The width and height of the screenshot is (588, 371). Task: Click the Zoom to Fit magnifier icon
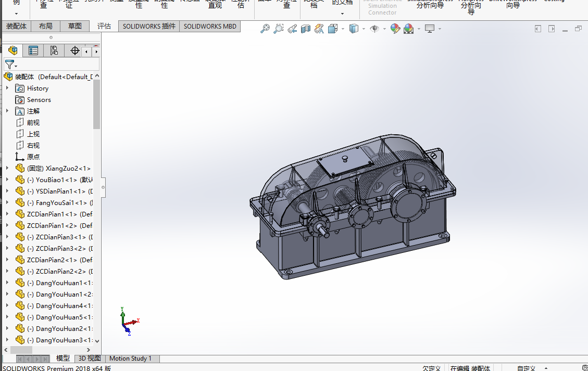click(265, 29)
